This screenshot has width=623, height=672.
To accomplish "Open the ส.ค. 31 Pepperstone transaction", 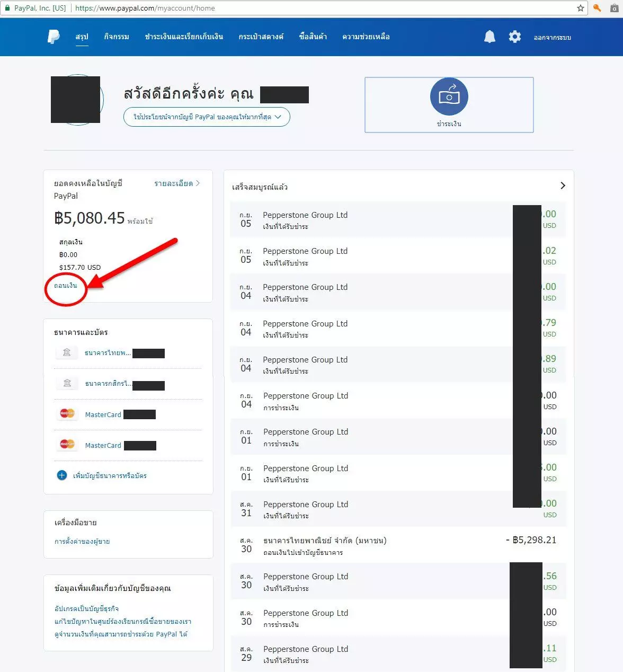I will point(398,509).
